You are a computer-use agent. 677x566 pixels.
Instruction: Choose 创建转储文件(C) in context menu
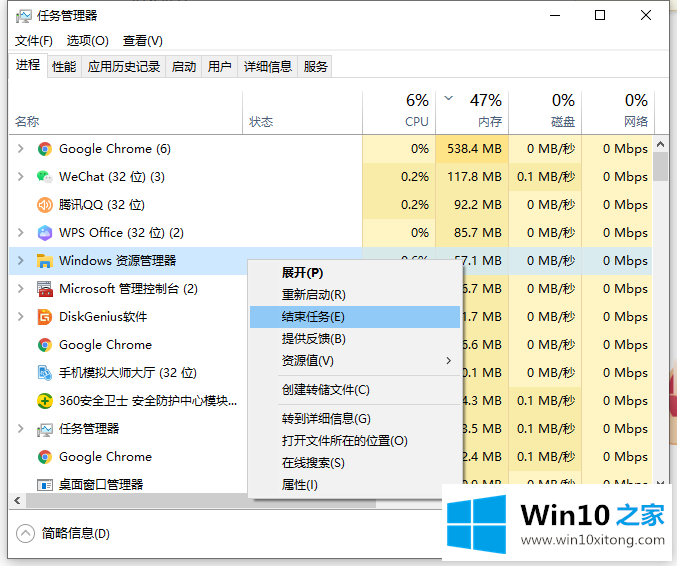pos(355,390)
